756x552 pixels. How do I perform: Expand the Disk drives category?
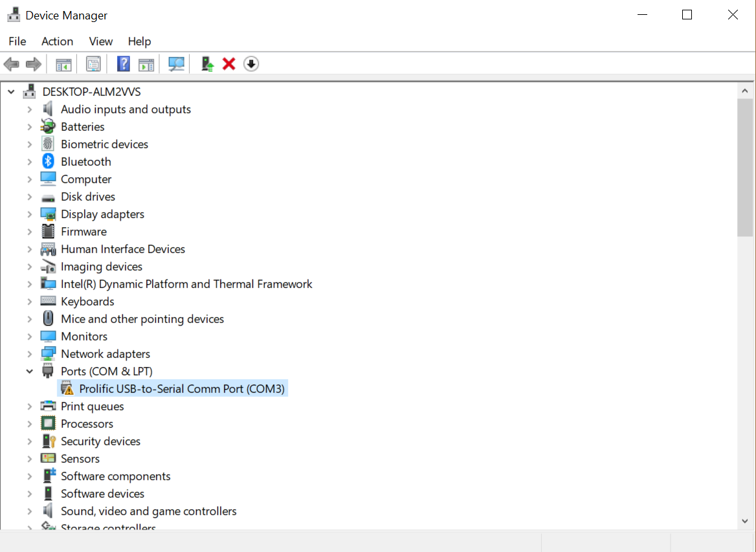[x=30, y=197]
